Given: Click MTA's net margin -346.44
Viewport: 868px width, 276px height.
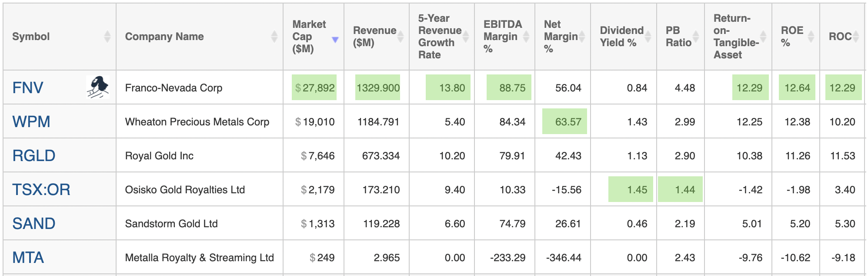Looking at the screenshot, I should pos(564,258).
